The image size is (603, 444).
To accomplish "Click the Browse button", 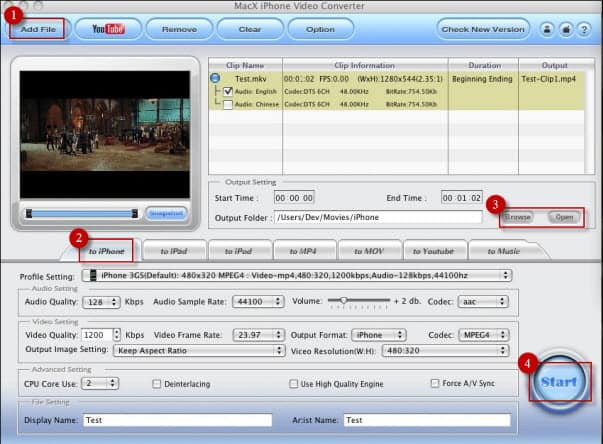I will [x=518, y=217].
